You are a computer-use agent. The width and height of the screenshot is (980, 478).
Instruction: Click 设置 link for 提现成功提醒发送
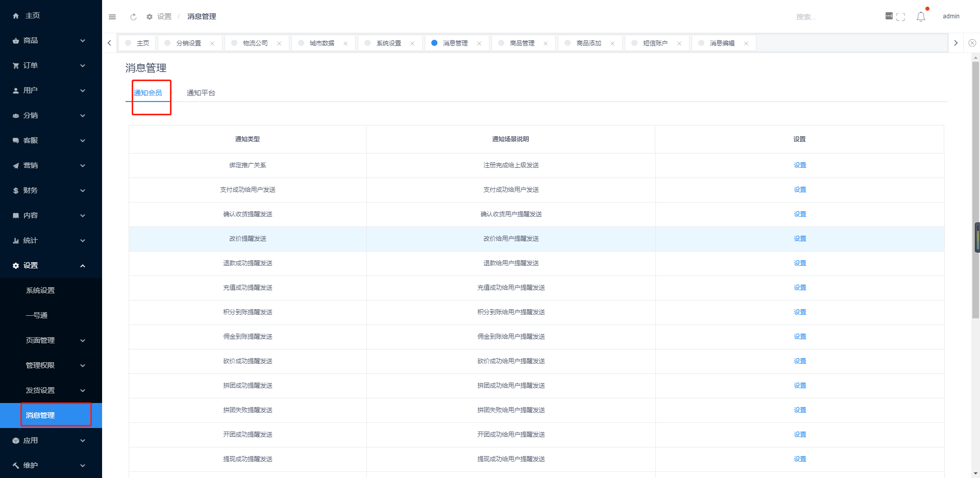pos(800,459)
